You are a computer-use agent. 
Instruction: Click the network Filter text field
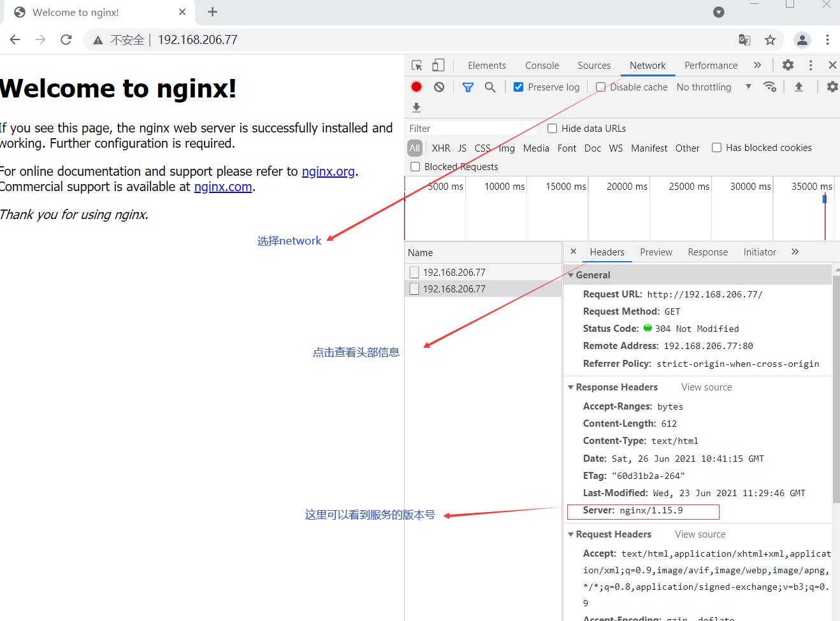[x=472, y=129]
